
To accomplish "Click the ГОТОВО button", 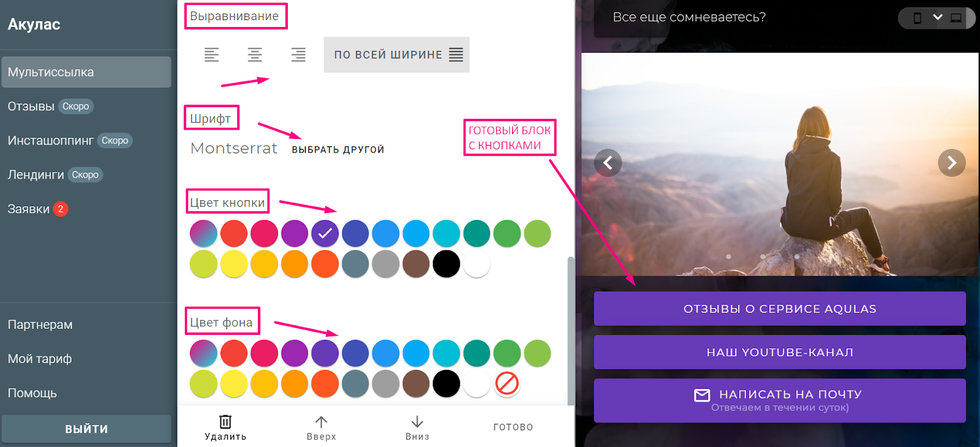I will click(513, 427).
